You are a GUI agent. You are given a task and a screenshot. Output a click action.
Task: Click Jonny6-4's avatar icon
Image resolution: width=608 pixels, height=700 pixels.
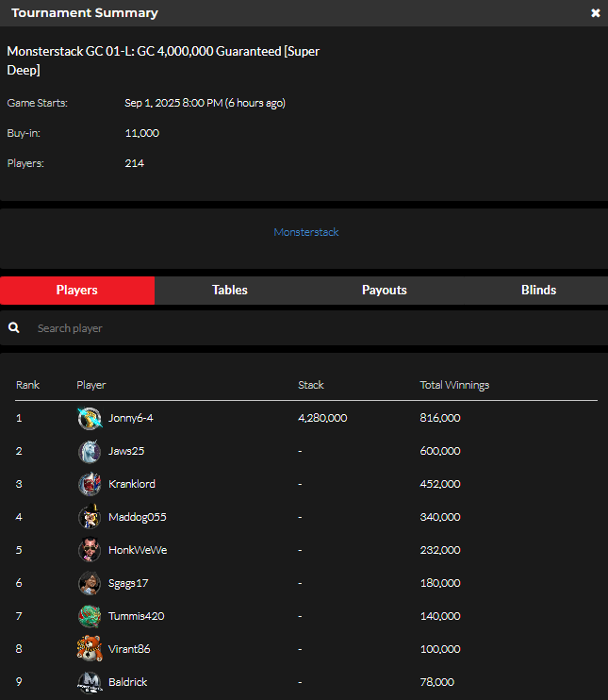90,418
